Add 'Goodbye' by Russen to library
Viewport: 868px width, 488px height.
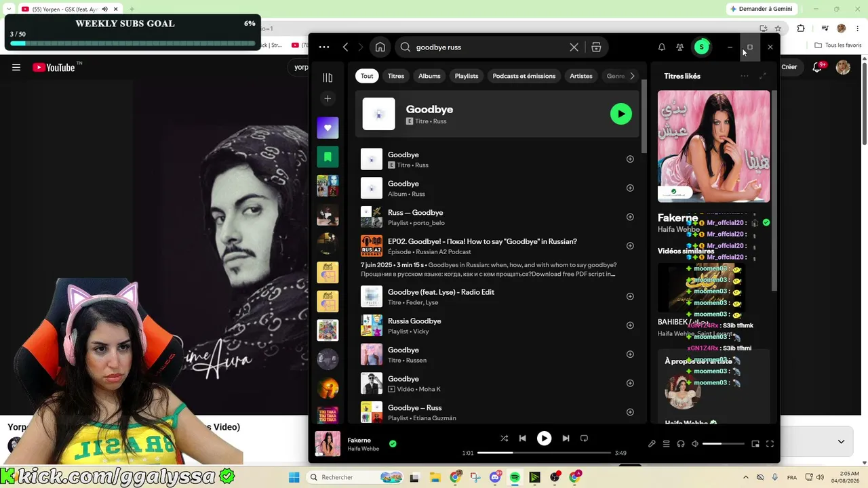point(630,354)
